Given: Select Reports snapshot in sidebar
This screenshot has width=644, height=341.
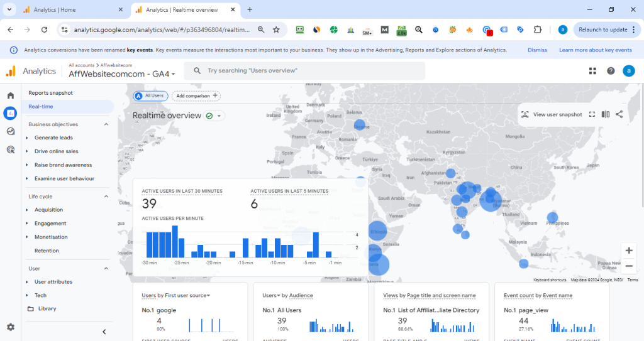Looking at the screenshot, I should pos(50,93).
